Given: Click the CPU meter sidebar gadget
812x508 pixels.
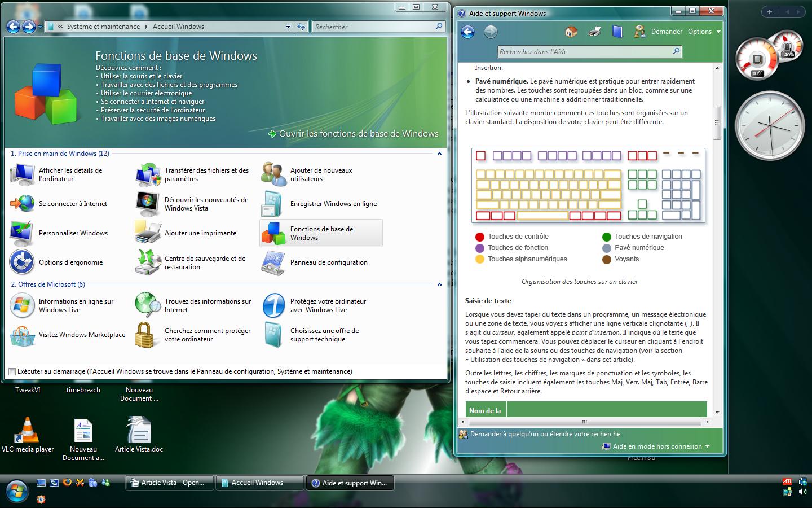Looking at the screenshot, I should tap(758, 58).
